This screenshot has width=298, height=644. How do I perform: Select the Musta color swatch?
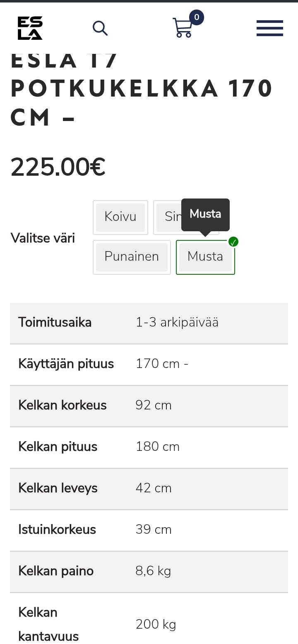point(205,257)
